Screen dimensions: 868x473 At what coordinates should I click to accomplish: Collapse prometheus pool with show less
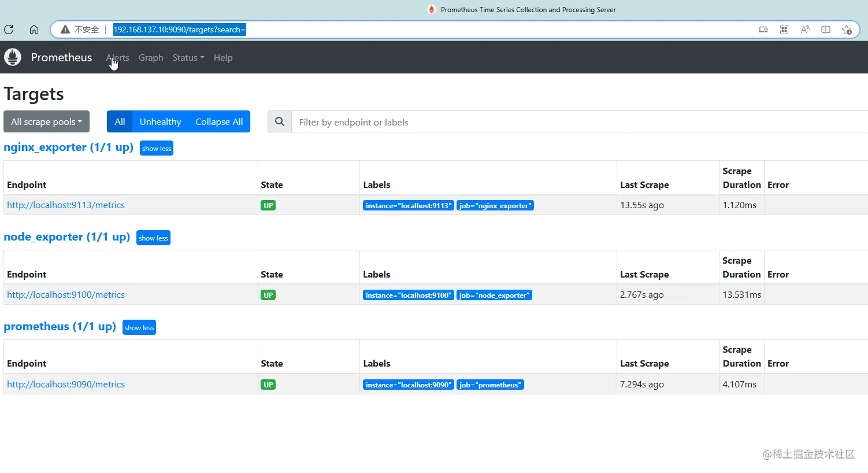pyautogui.click(x=139, y=328)
